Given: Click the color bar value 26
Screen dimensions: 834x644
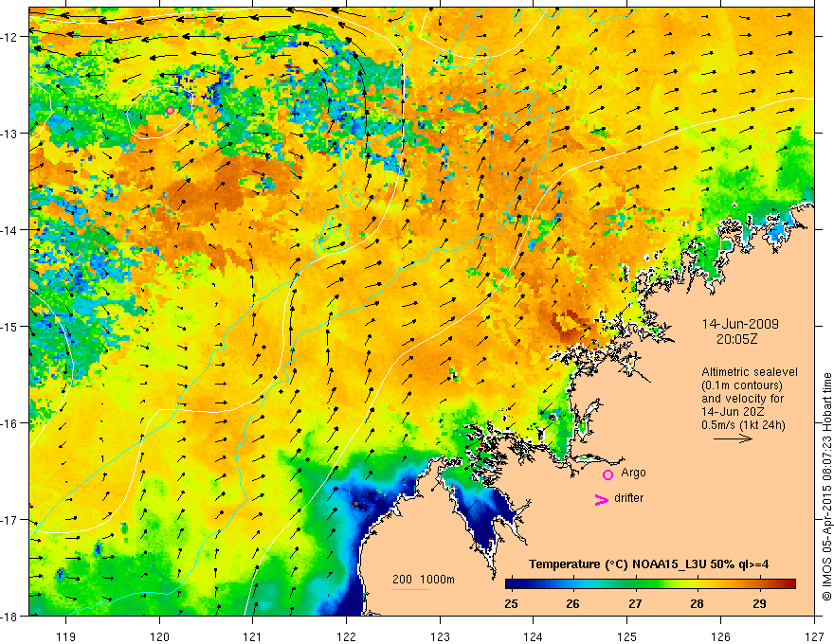Looking at the screenshot, I should (572, 603).
